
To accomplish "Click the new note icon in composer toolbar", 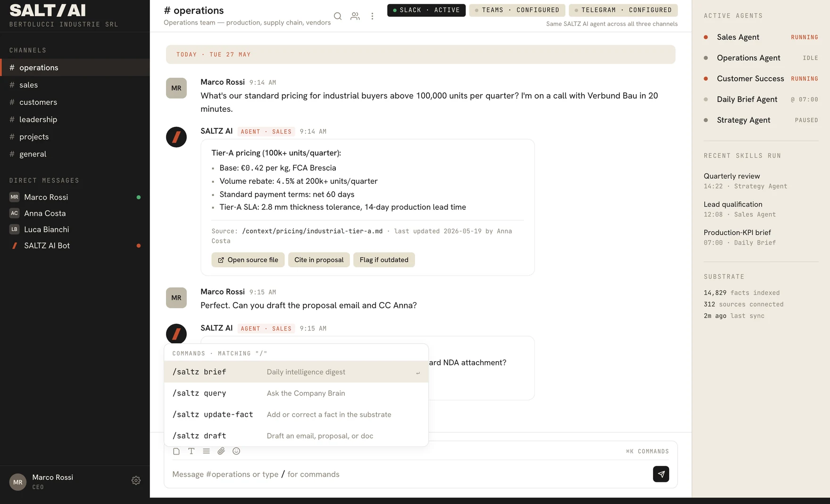I will point(176,451).
